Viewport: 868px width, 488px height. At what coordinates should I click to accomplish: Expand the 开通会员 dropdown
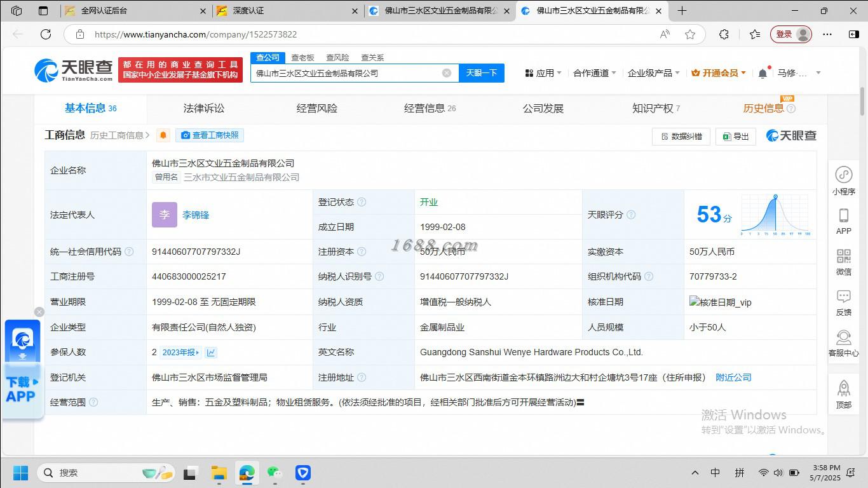(x=719, y=73)
